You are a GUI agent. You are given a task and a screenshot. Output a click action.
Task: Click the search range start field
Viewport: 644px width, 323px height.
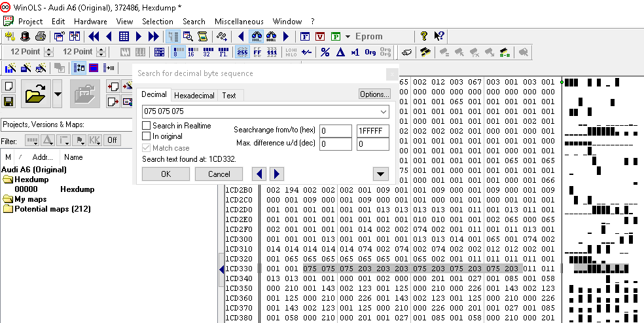pos(336,131)
